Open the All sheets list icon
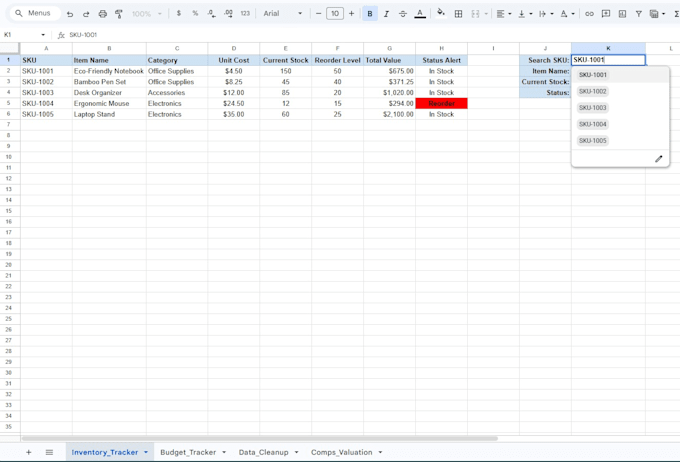Screen dimensions: 680x462 click(x=49, y=452)
